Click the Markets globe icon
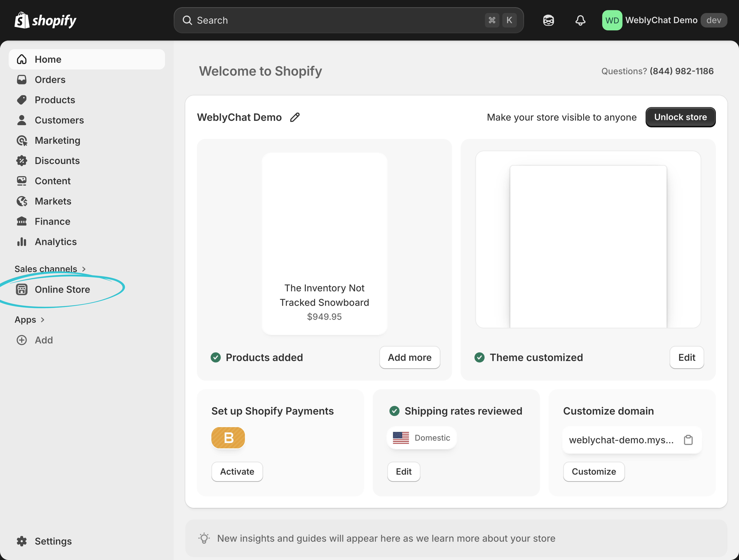The width and height of the screenshot is (739, 560). tap(22, 201)
